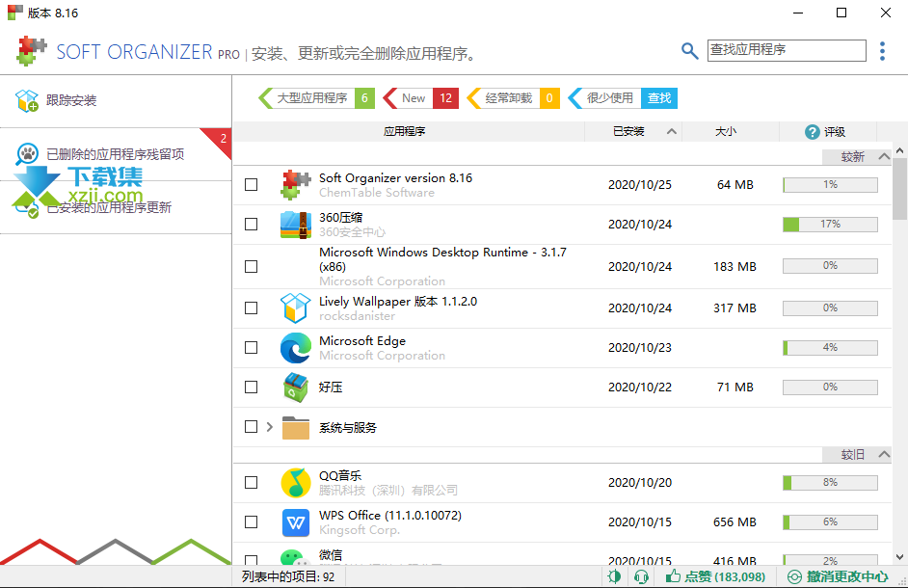Click the 17% rating bar for 360压缩
The image size is (908, 588).
click(830, 225)
